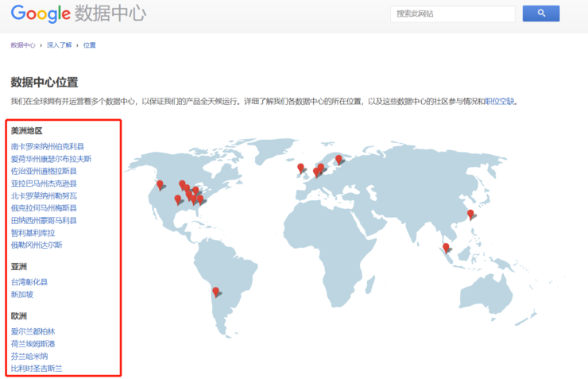The height and width of the screenshot is (379, 588).
Task: Click the map pin in Chile
Action: tap(215, 292)
